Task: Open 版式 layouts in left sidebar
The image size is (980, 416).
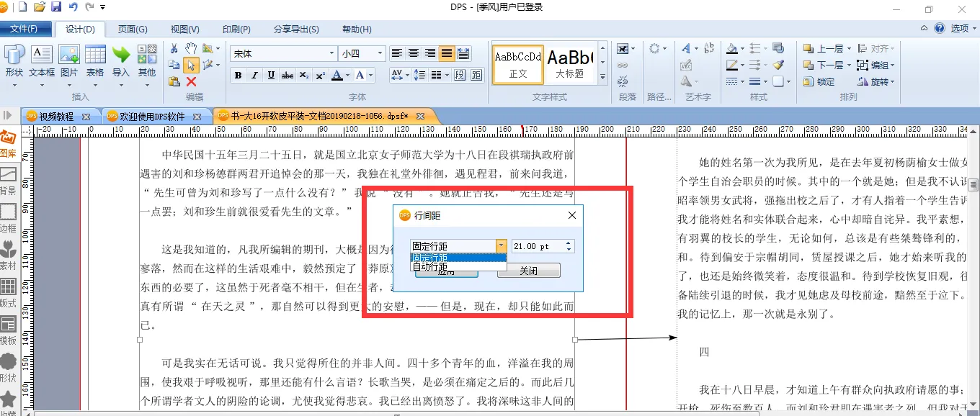Action: 9,293
